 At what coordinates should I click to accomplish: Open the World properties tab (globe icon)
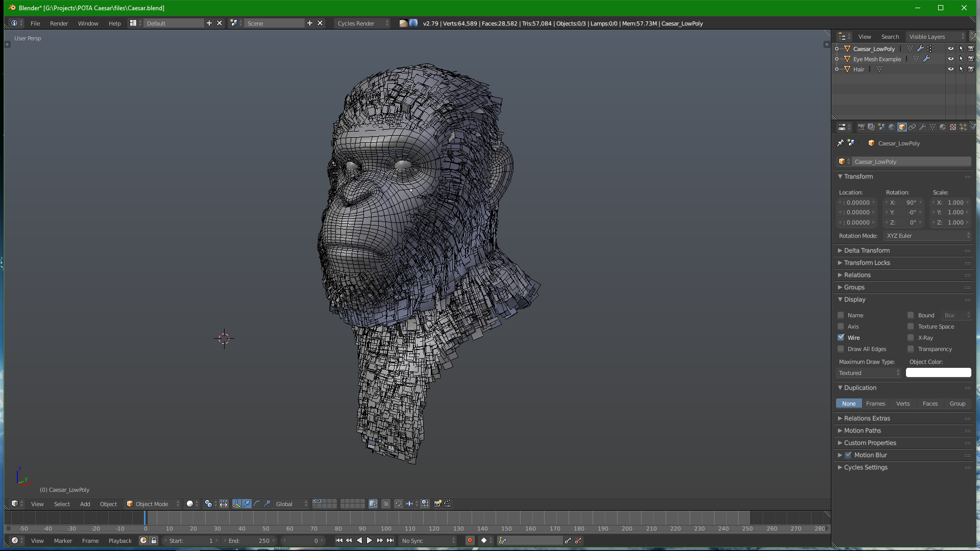pos(892,127)
